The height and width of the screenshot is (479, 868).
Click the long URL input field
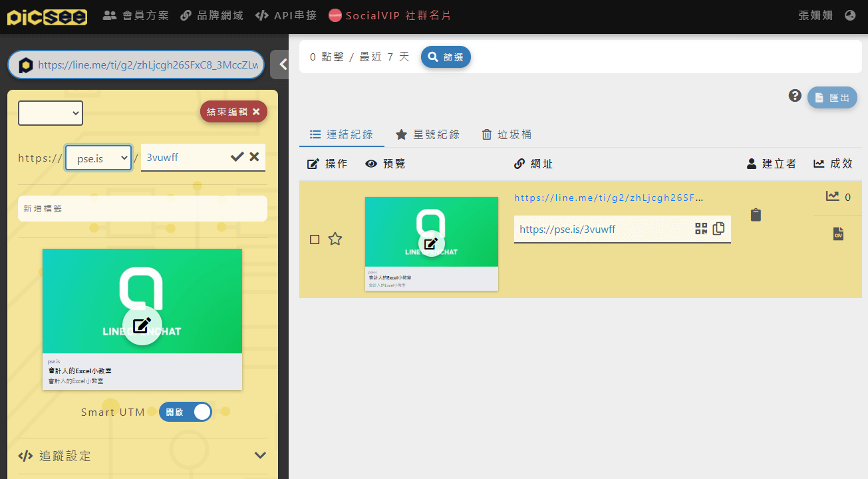(x=136, y=65)
